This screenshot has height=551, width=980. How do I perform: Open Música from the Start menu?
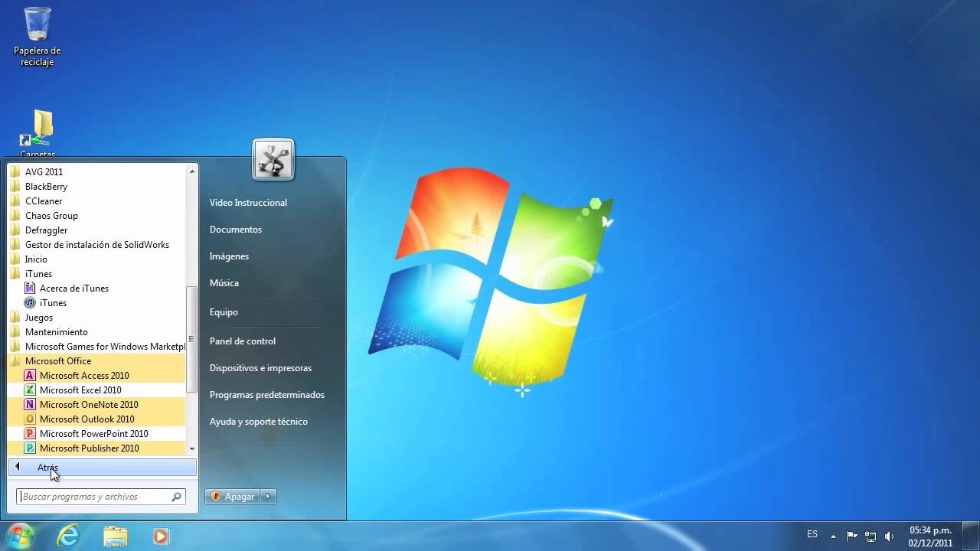click(x=224, y=283)
